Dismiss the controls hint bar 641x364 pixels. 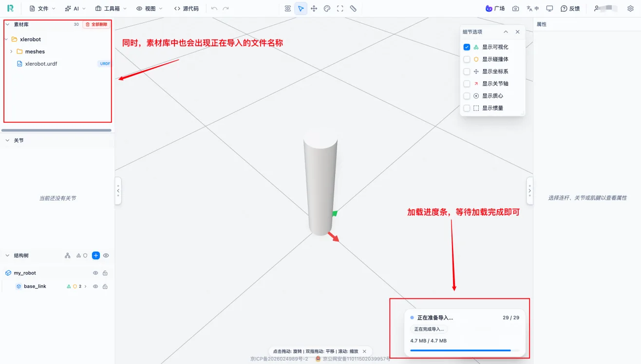click(x=364, y=351)
